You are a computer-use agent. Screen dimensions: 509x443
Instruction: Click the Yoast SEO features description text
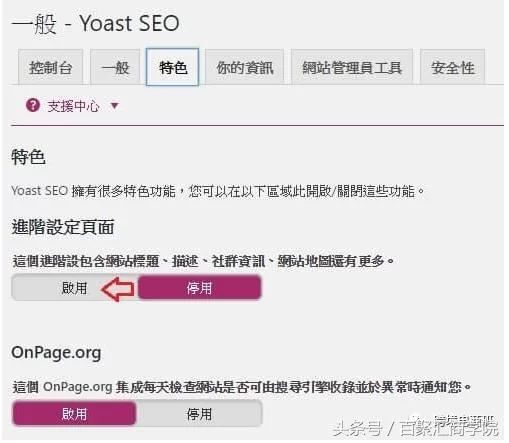point(218,191)
